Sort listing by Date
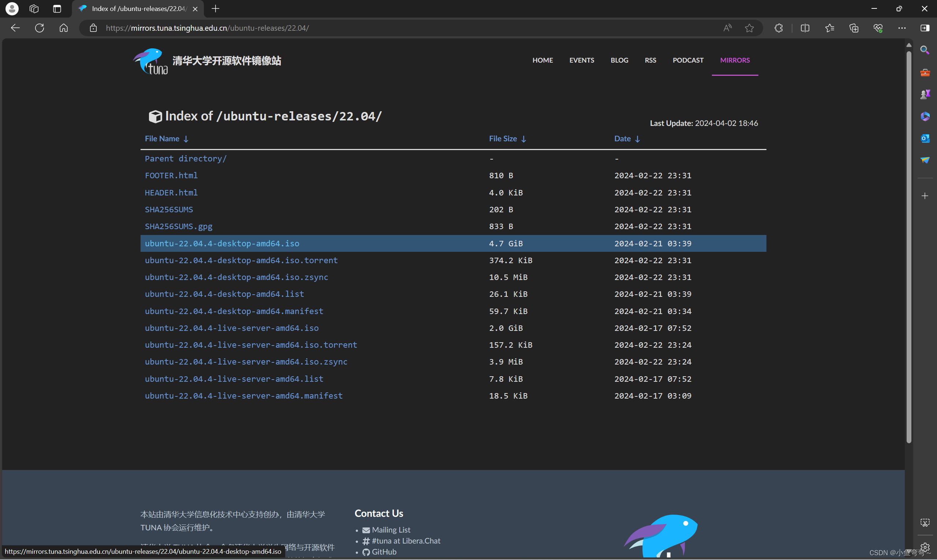 point(627,138)
